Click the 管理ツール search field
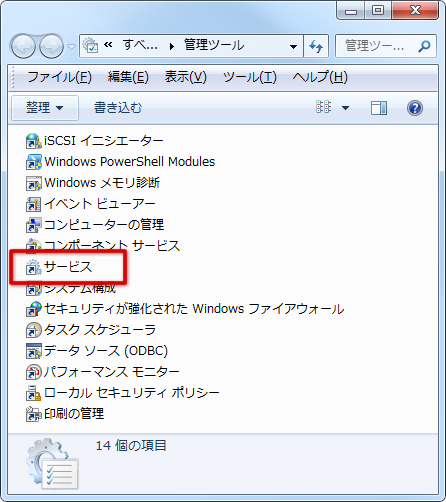446x502 pixels. [386, 46]
